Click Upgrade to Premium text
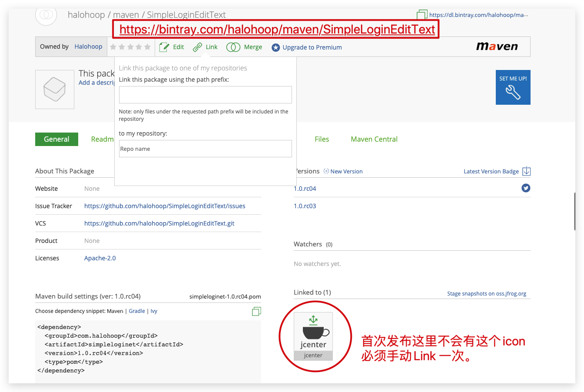Image resolution: width=584 pixels, height=392 pixels. 312,47
